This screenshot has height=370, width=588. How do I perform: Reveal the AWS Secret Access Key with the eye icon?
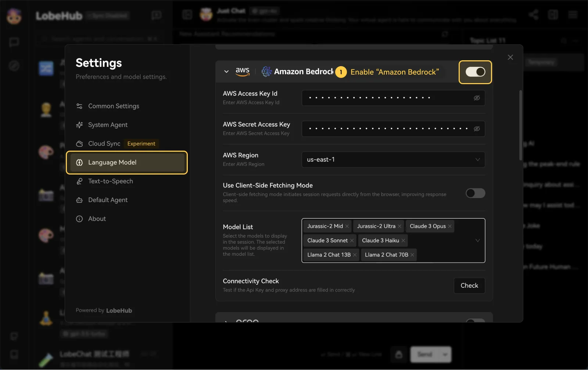(477, 129)
